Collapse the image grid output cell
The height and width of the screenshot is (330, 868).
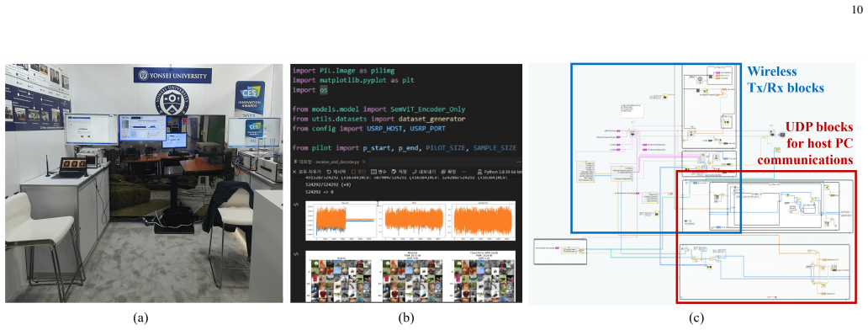[x=295, y=254]
